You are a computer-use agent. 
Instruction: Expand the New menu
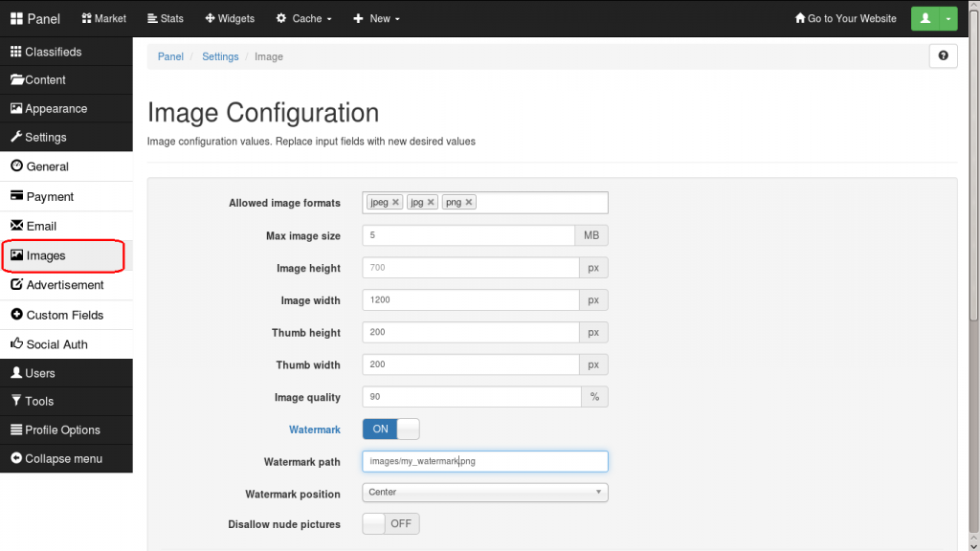[x=375, y=17]
